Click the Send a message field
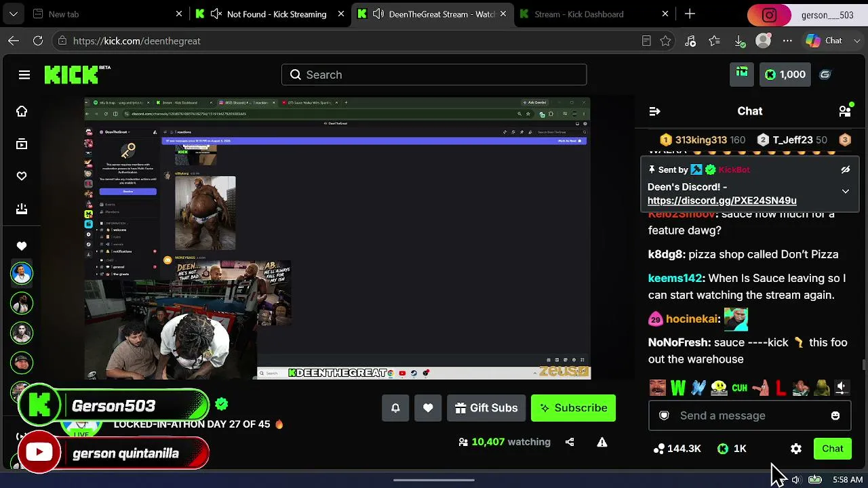868x488 pixels. pyautogui.click(x=750, y=415)
